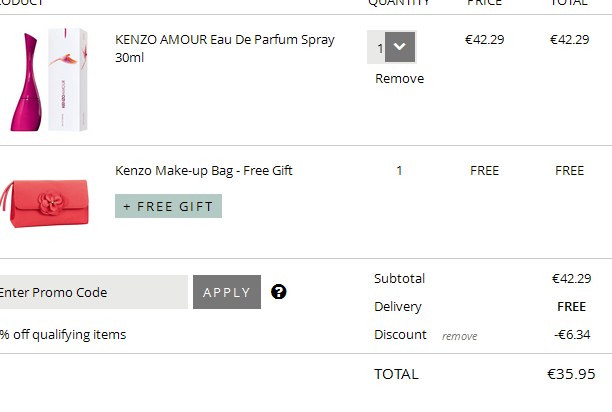The width and height of the screenshot is (612, 412).
Task: Remove Kenzo Amour perfume from the basket
Action: tap(399, 79)
